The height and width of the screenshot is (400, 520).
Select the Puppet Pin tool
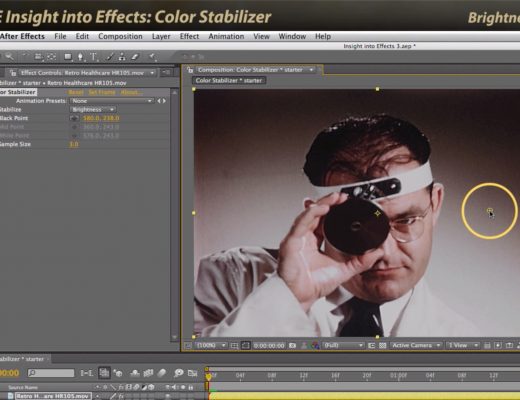coord(153,57)
